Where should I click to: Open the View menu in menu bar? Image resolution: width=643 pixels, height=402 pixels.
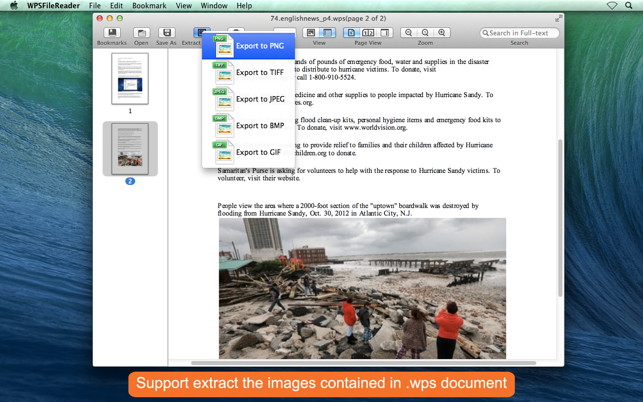coord(184,6)
